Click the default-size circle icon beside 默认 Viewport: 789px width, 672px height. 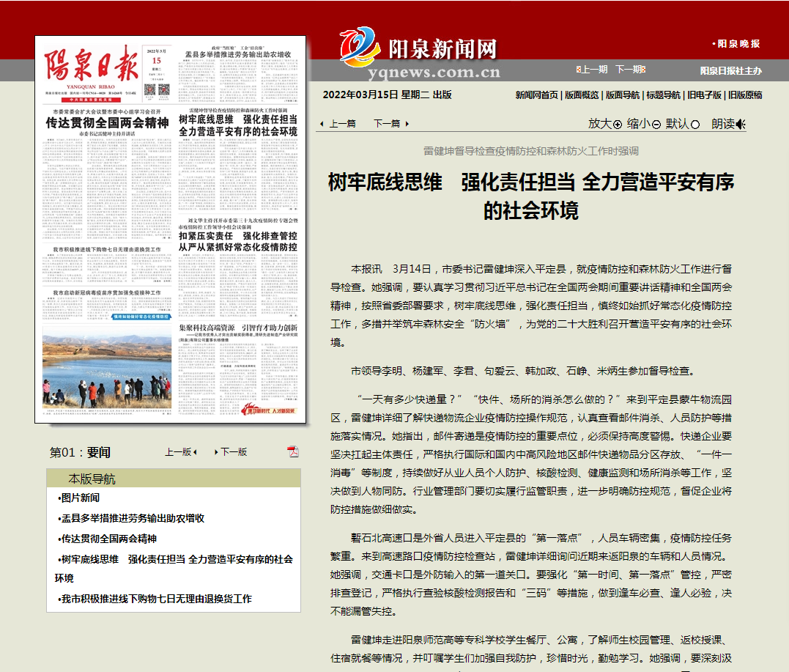pos(695,125)
